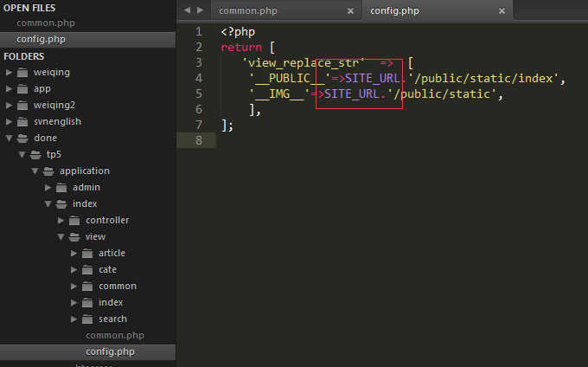Expand the search folder arrow
This screenshot has width=588, height=367.
(x=73, y=319)
